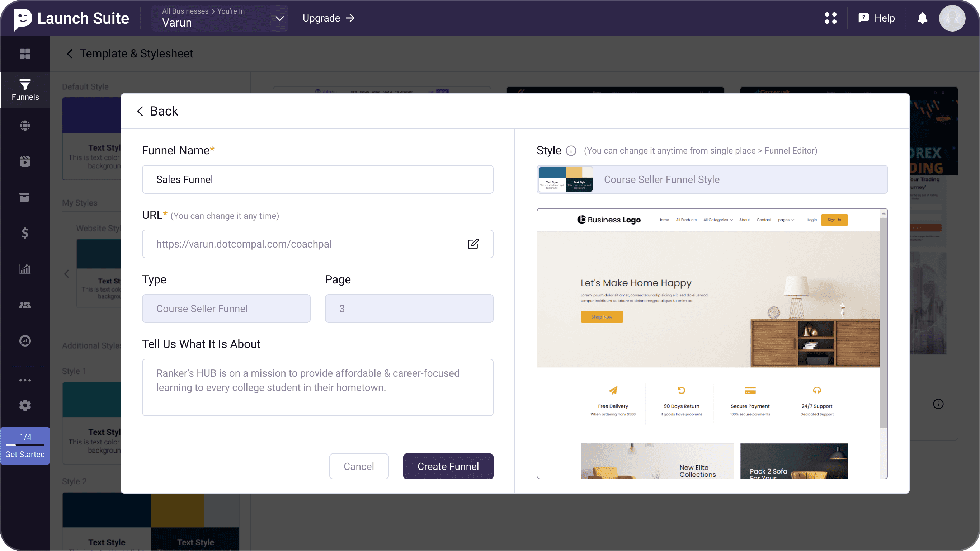Click into the Funnel Name input field
Viewport: 980px width, 551px height.
pyautogui.click(x=317, y=179)
